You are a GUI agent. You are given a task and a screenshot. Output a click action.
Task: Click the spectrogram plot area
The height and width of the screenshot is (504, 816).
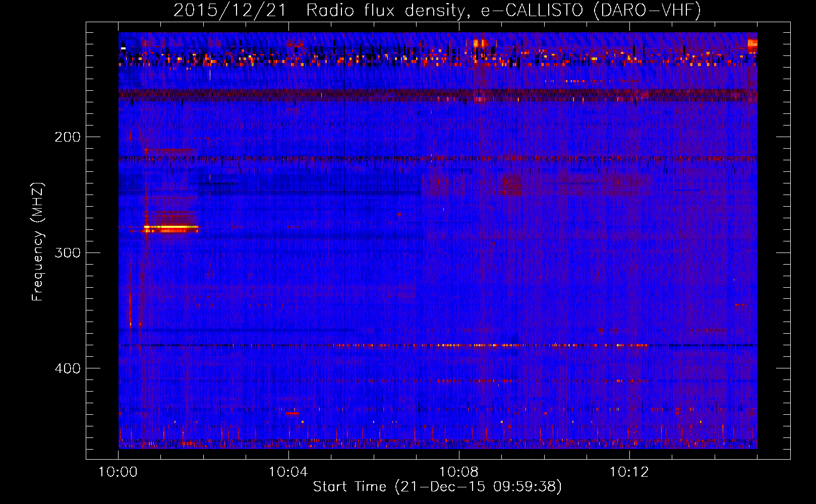(x=438, y=240)
